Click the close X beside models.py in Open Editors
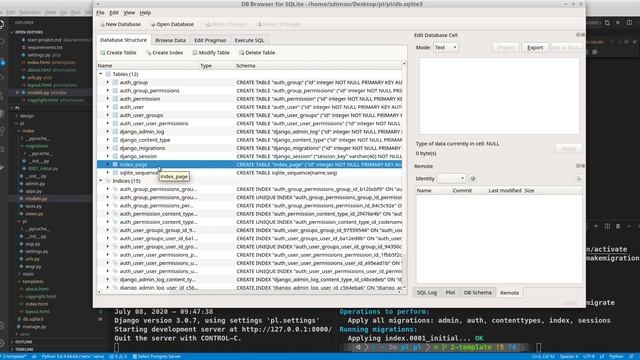This screenshot has height=360, width=640. [17, 93]
